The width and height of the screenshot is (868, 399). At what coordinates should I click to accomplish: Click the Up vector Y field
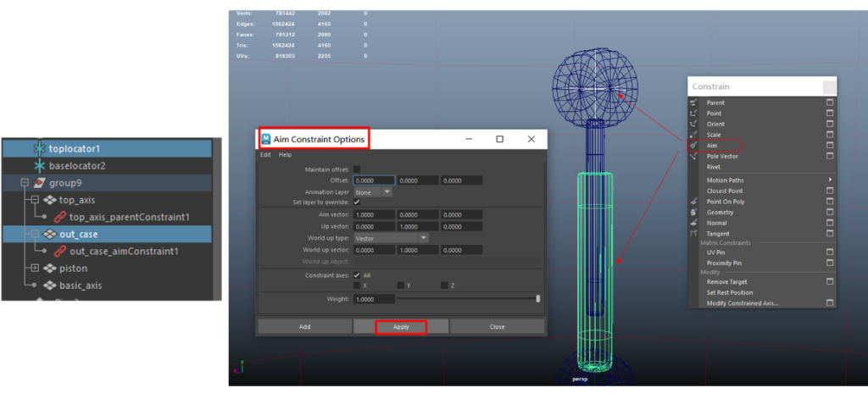click(x=418, y=226)
